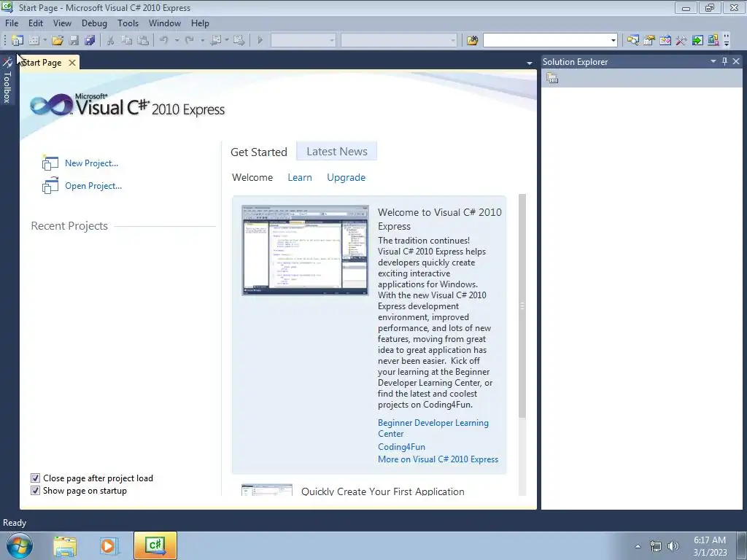The height and width of the screenshot is (560, 747).
Task: Click the Save floppy disk icon
Action: click(74, 41)
